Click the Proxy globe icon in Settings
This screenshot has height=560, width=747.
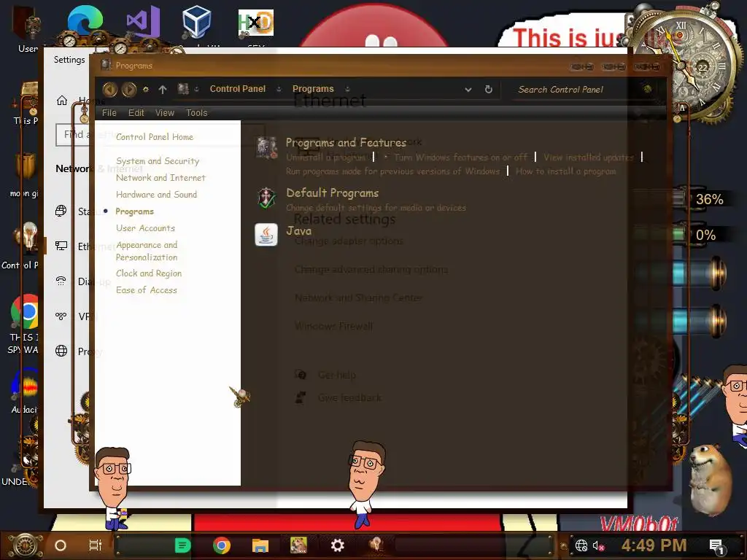[61, 351]
